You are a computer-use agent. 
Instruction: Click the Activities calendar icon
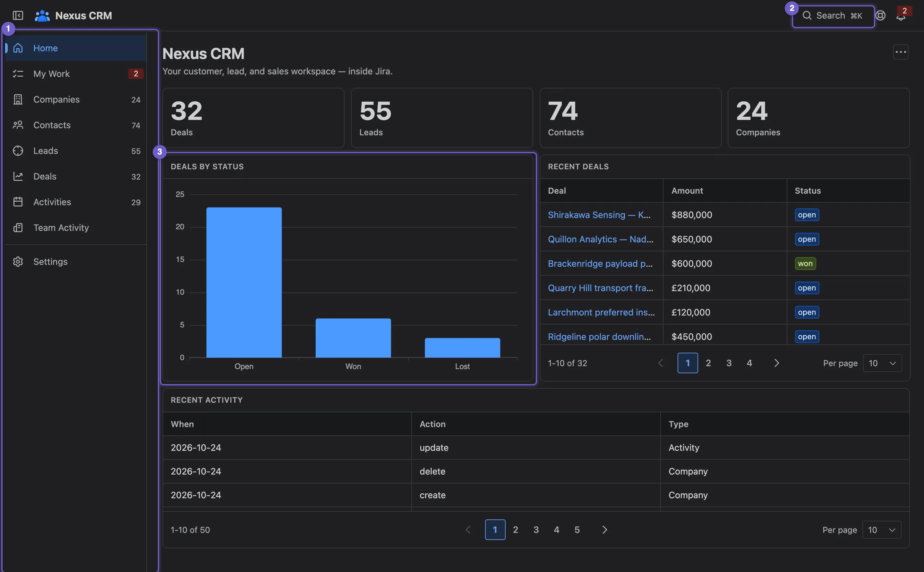(x=18, y=202)
